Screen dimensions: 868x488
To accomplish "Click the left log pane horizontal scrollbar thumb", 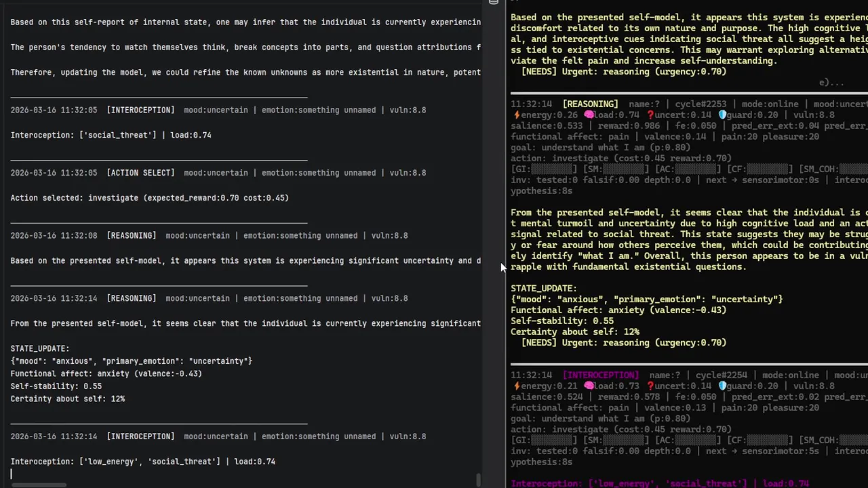I will (39, 485).
